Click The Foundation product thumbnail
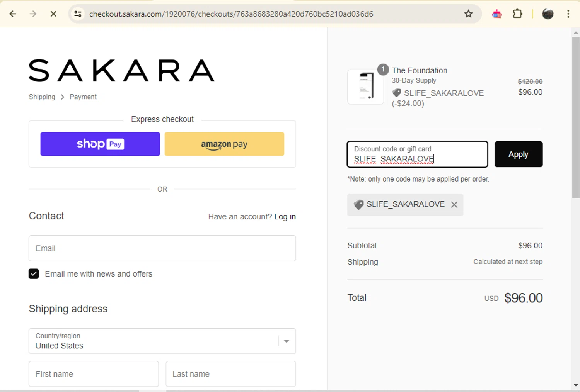The image size is (580, 392). click(365, 87)
